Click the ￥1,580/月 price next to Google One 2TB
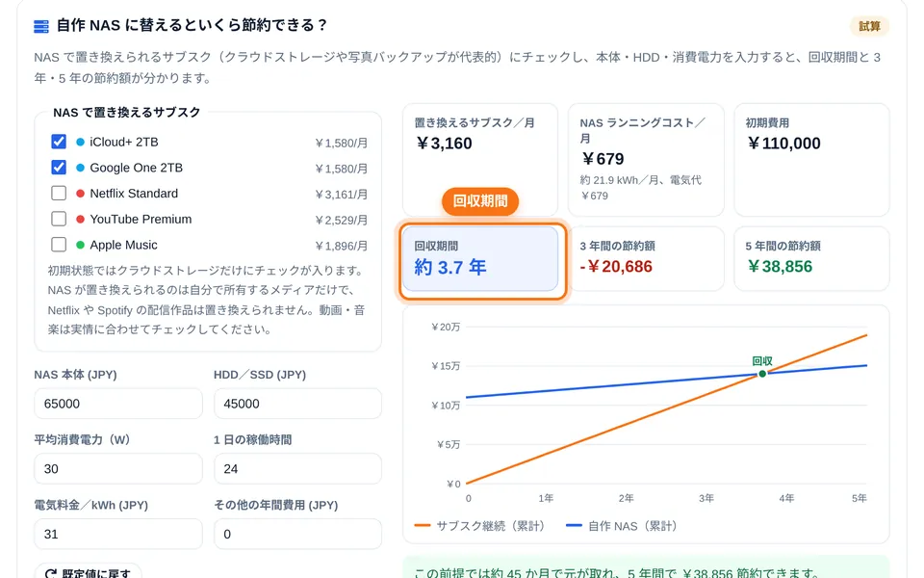 [341, 169]
